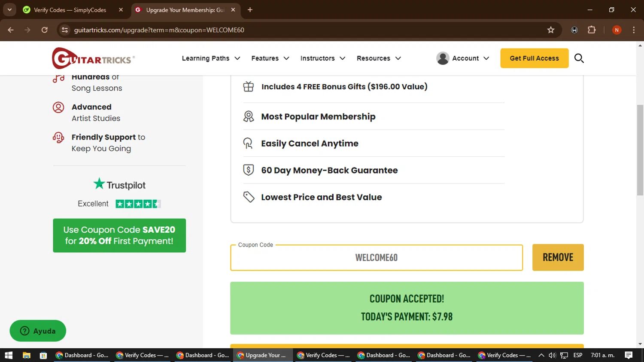Open a new browser tab
Viewport: 644px width, 362px height.
pyautogui.click(x=250, y=9)
